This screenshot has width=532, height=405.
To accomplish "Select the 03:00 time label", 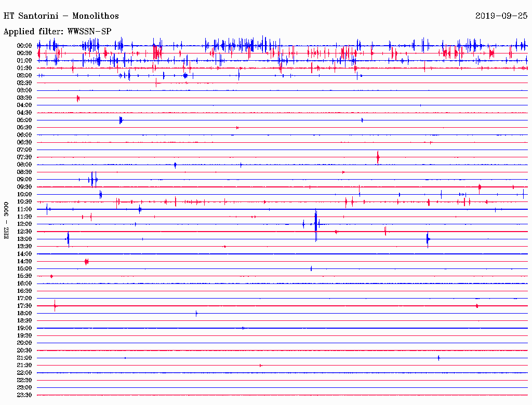I will (24, 90).
